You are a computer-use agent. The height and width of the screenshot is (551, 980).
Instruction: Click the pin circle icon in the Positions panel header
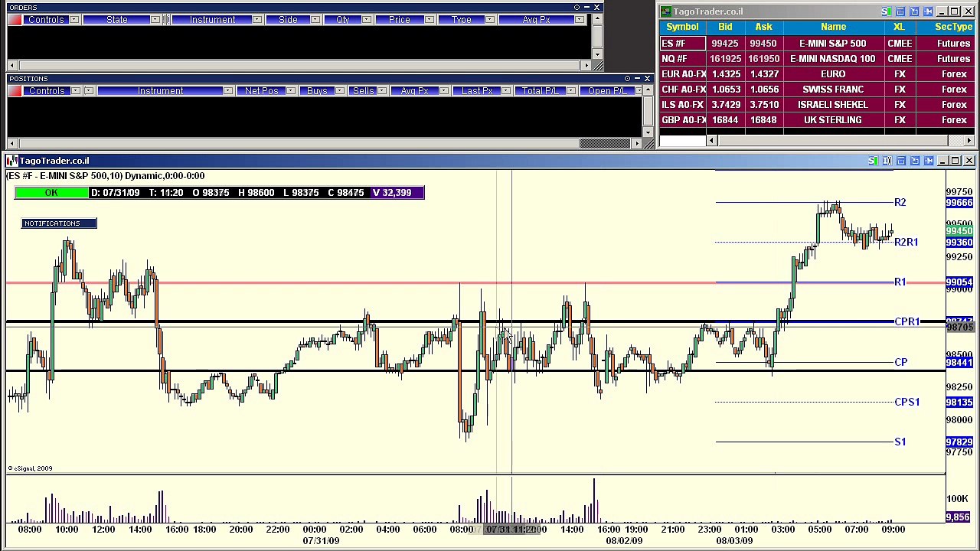point(627,79)
